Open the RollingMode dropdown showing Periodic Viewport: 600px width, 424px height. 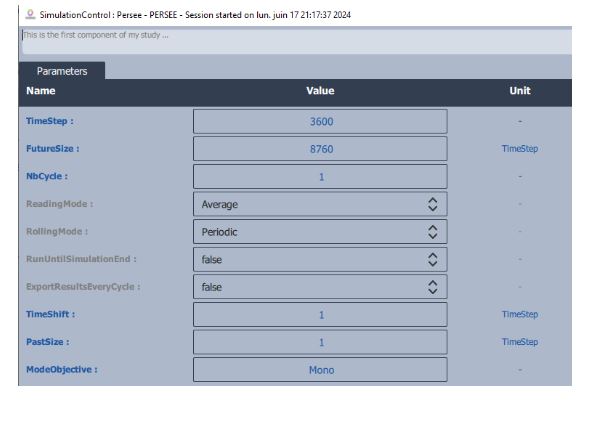tap(320, 232)
